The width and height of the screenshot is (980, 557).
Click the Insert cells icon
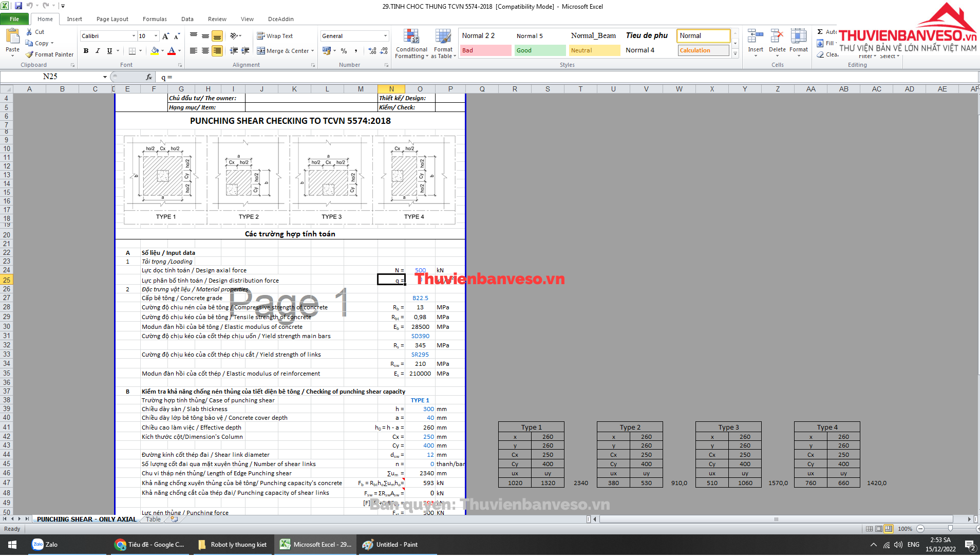[755, 38]
